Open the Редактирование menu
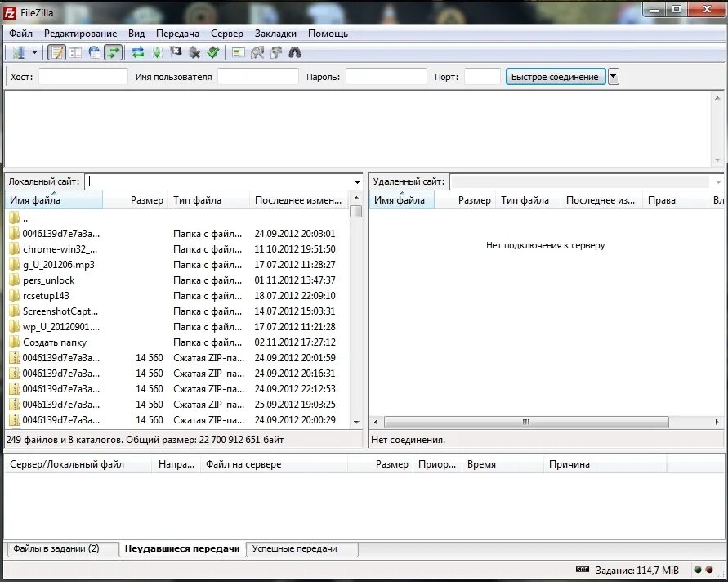Screen dimensions: 728x582 coord(80,34)
